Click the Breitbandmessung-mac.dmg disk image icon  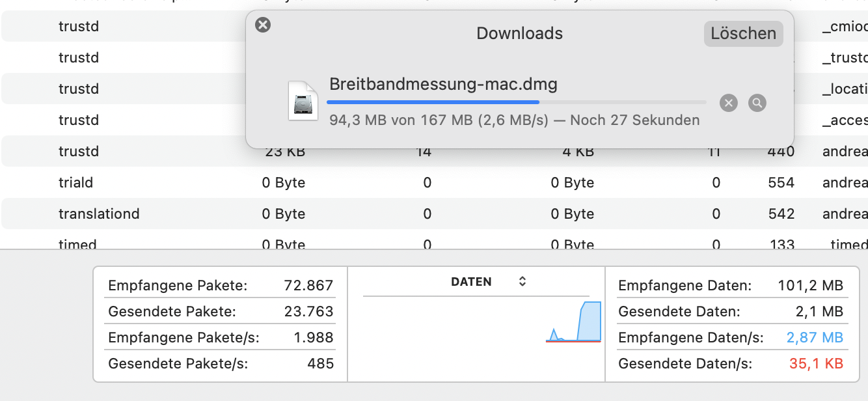click(x=303, y=101)
